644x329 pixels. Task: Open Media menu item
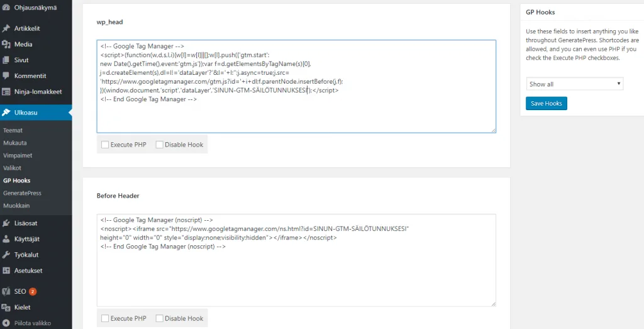36,45
